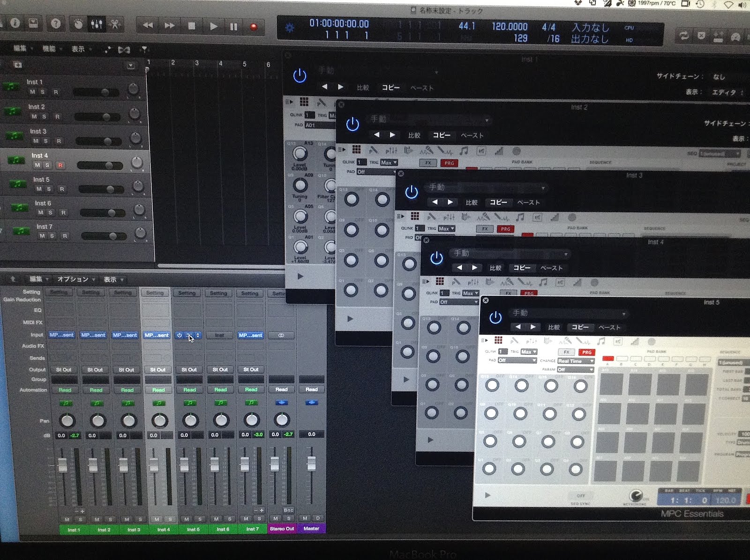Screen dimensions: 750x560
Task: Solo the Inst 5 track
Action: pos(49,189)
